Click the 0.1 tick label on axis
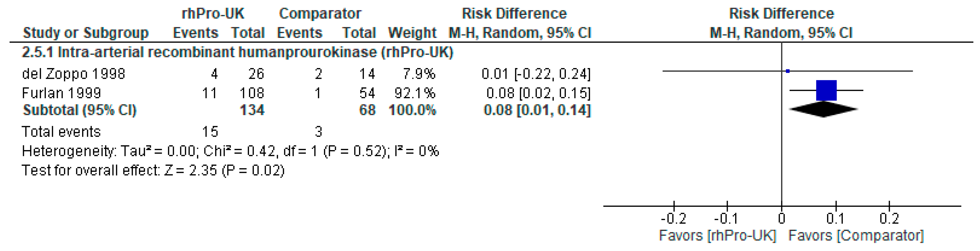 click(835, 219)
